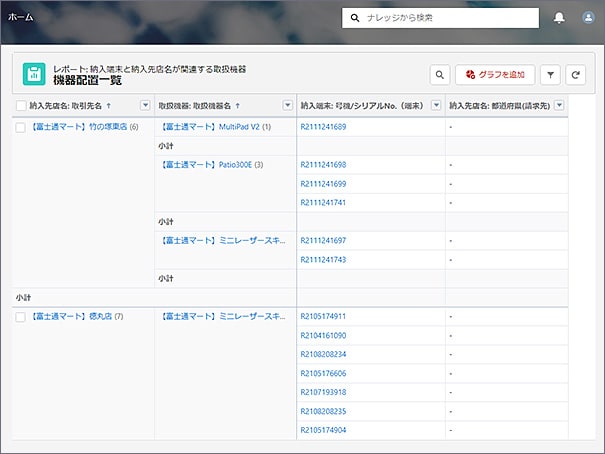The image size is (605, 454).
Task: Sort by 取扱機器名 arrow icon
Action: pos(236,105)
